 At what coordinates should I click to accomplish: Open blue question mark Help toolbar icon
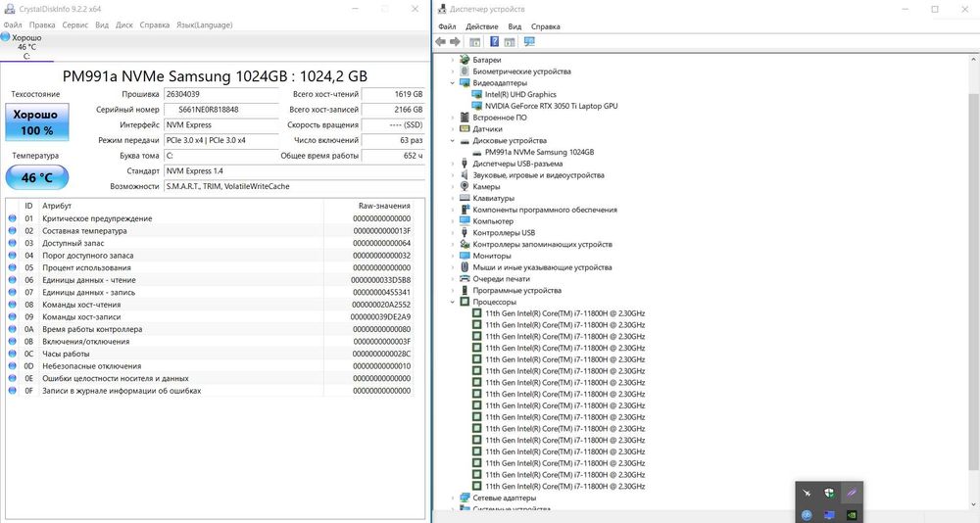(x=494, y=42)
